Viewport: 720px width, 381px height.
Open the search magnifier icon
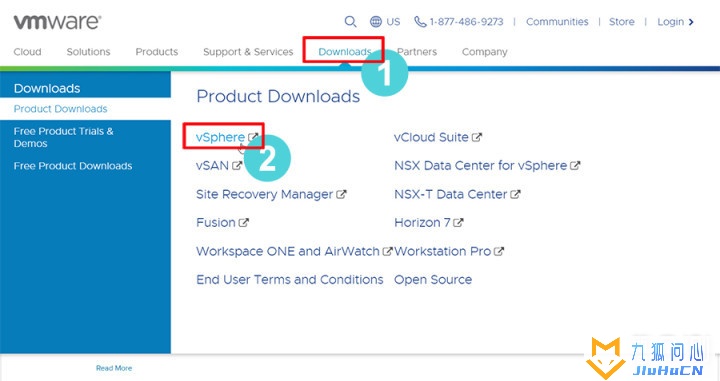[x=350, y=22]
